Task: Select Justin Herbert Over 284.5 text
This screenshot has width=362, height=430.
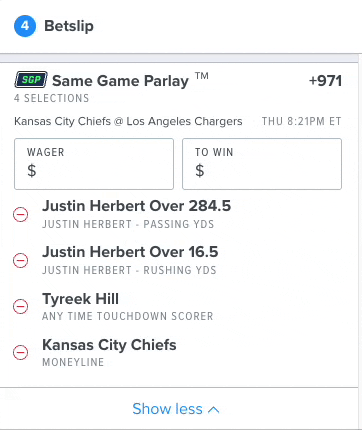Action: click(x=136, y=206)
